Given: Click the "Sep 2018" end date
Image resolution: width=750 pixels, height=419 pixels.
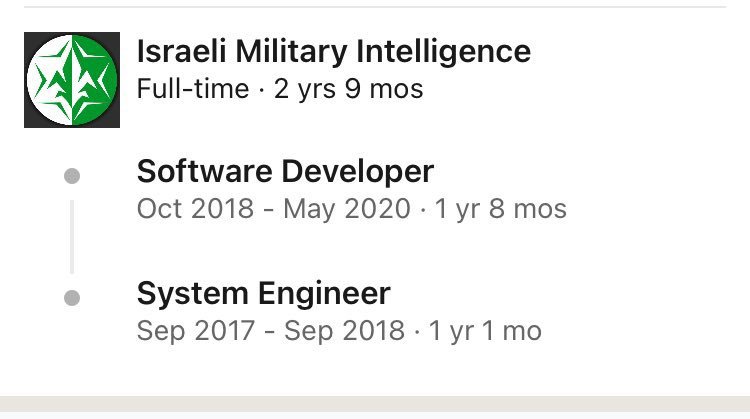Looking at the screenshot, I should (x=344, y=331).
